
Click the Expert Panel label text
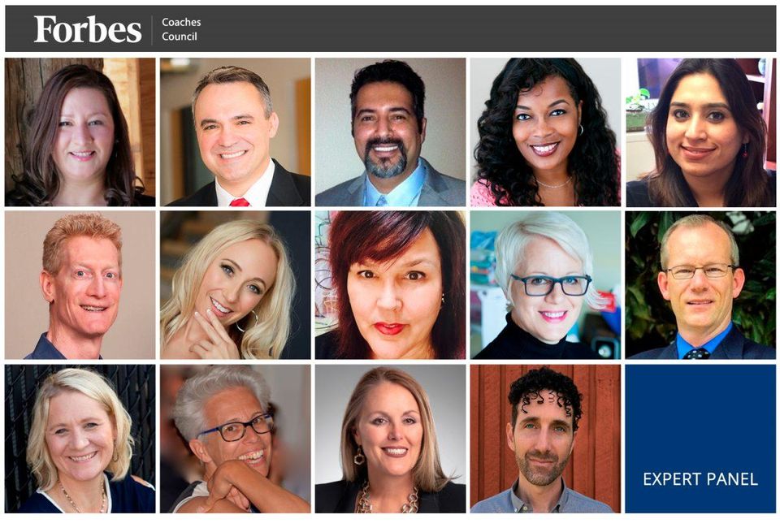[700, 479]
